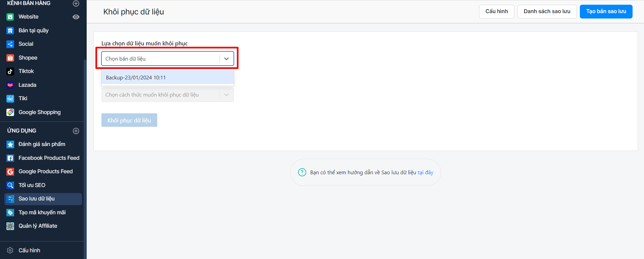Click the Website channel icon
Image resolution: width=644 pixels, height=259 pixels.
click(x=10, y=17)
